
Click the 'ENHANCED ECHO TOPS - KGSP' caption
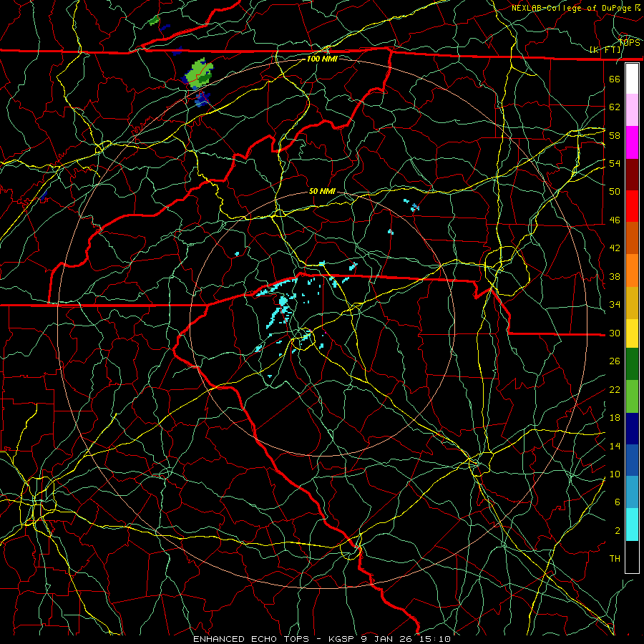[x=274, y=639]
